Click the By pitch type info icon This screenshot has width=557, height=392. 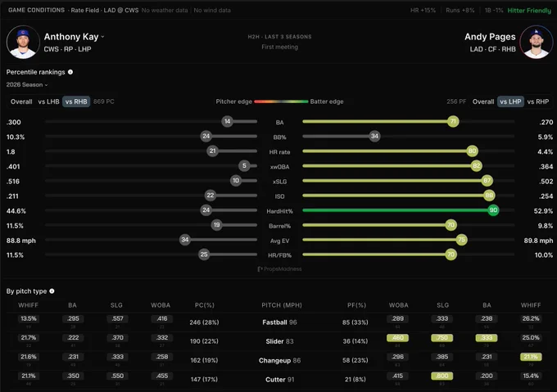pos(52,291)
